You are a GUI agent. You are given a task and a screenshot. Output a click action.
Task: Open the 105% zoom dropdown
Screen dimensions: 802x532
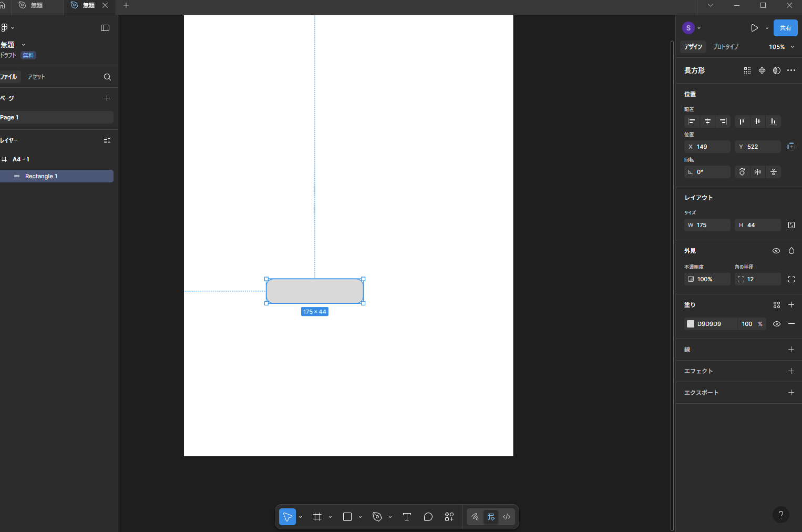781,47
